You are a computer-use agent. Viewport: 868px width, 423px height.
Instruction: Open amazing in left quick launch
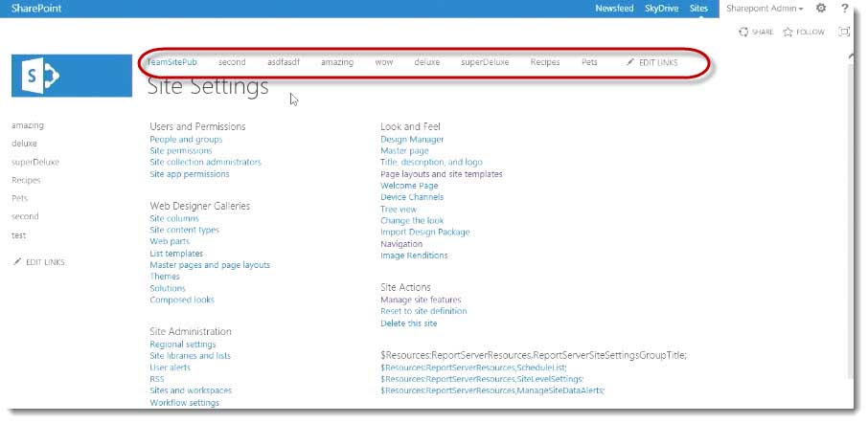pos(28,125)
